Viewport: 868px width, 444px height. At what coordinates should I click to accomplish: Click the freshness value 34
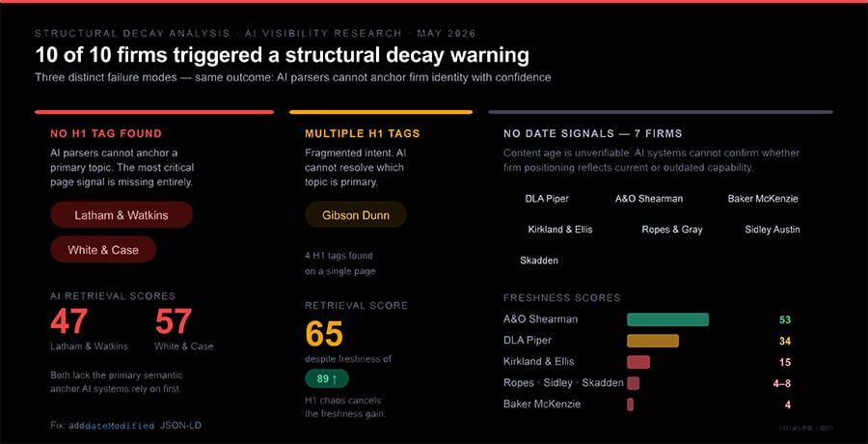coord(785,341)
